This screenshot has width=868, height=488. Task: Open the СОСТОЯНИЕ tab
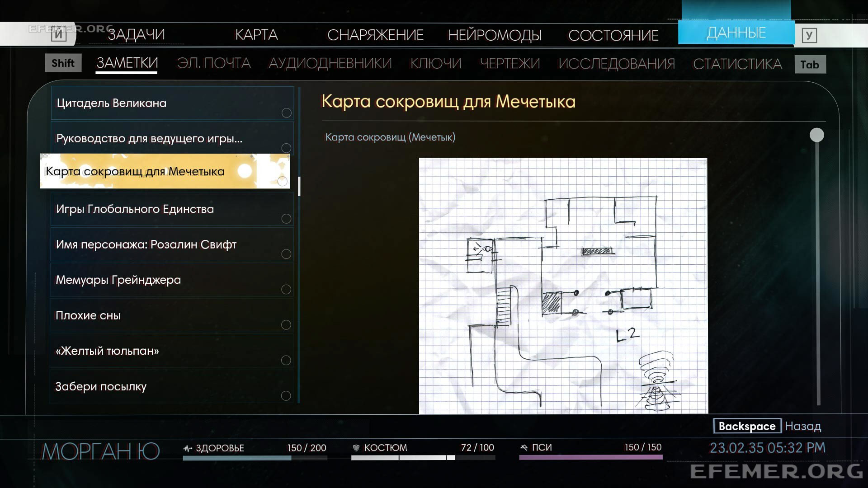pyautogui.click(x=613, y=35)
